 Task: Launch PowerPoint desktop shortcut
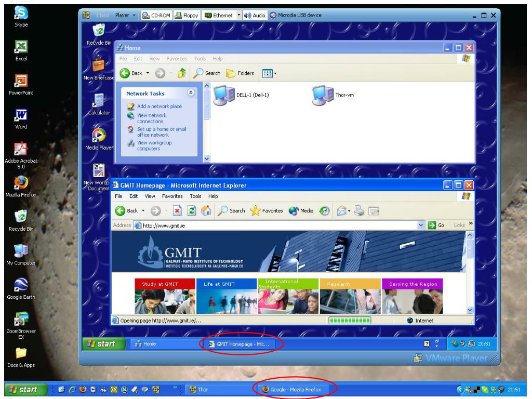coord(21,85)
